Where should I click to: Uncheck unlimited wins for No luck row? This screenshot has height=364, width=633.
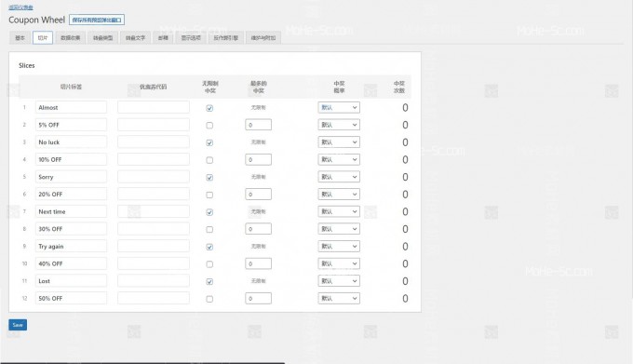pyautogui.click(x=209, y=142)
